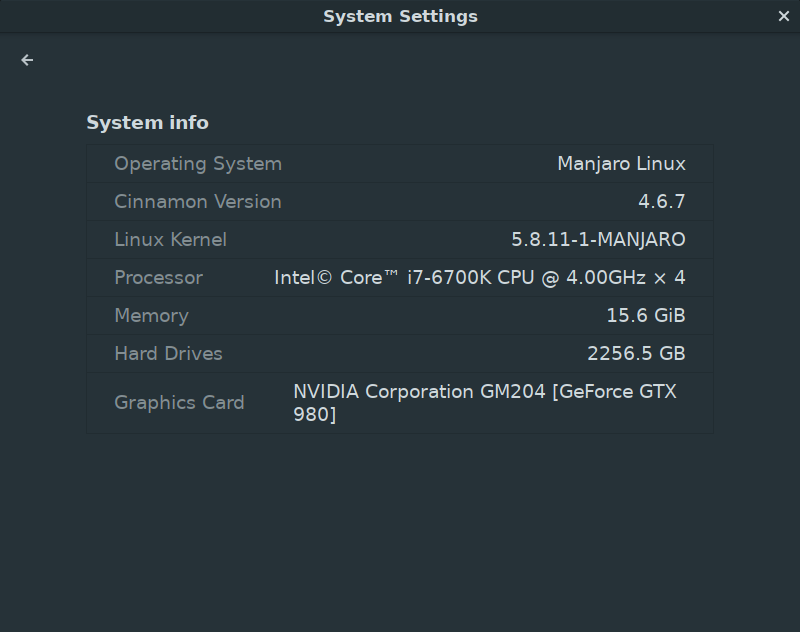Select the Operating System row
The width and height of the screenshot is (800, 632).
pos(400,163)
